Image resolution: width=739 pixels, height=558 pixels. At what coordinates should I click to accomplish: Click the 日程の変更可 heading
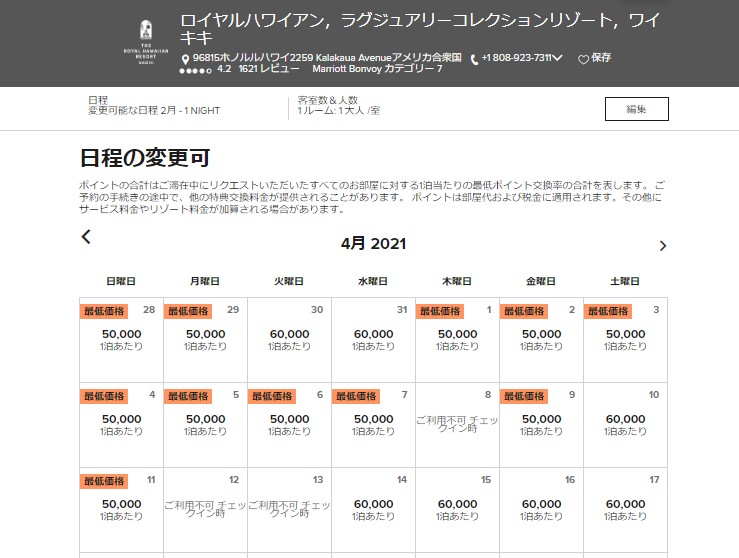[x=145, y=158]
